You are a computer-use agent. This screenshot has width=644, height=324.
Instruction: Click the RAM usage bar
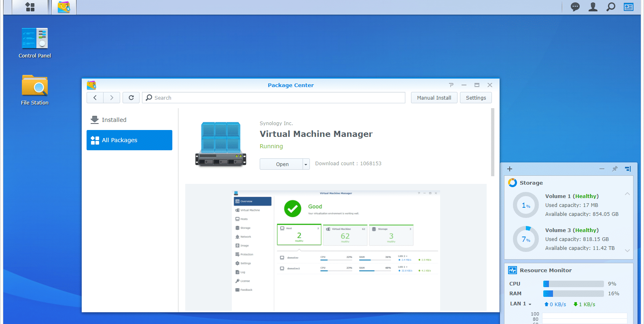573,294
